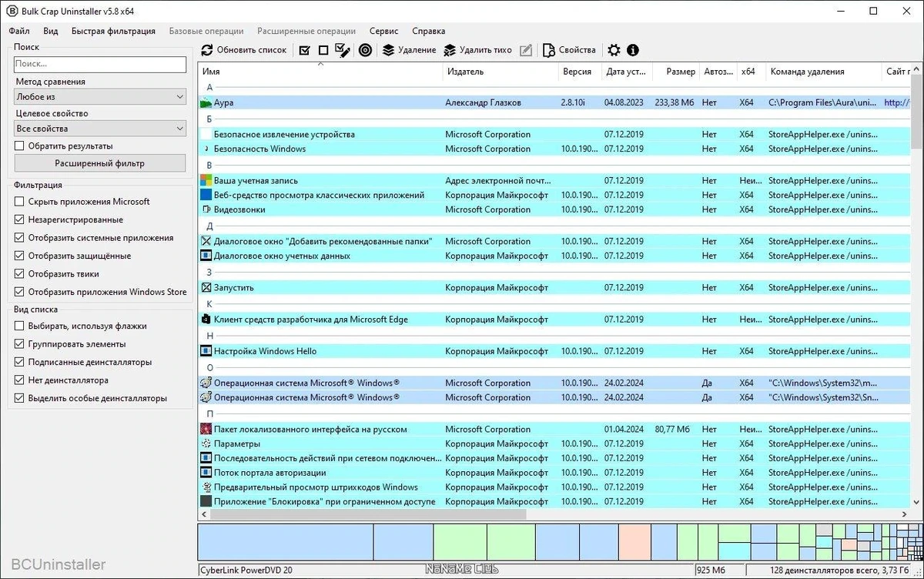The height and width of the screenshot is (579, 924).
Task: Open the Файл menu
Action: point(19,32)
